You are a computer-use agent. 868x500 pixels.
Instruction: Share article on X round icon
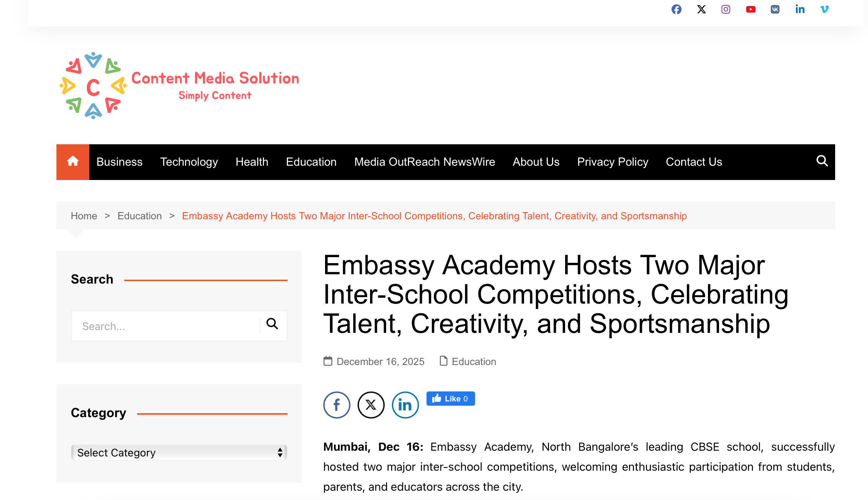point(371,405)
